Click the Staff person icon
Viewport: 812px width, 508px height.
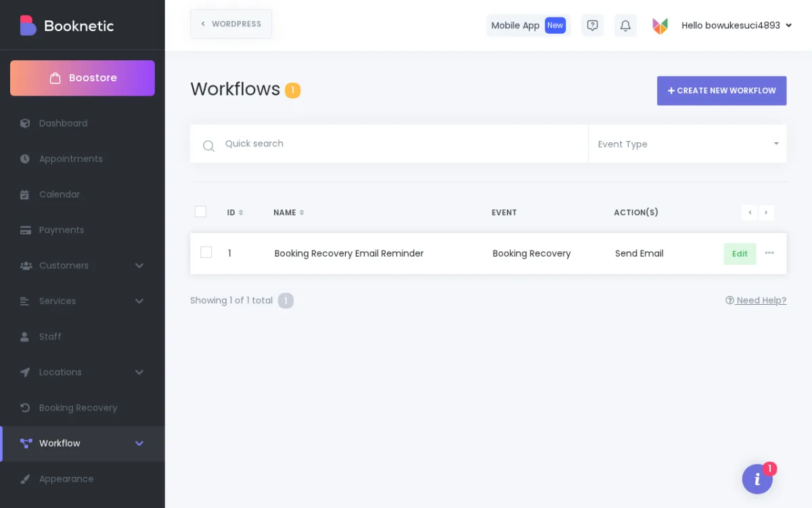(x=25, y=337)
